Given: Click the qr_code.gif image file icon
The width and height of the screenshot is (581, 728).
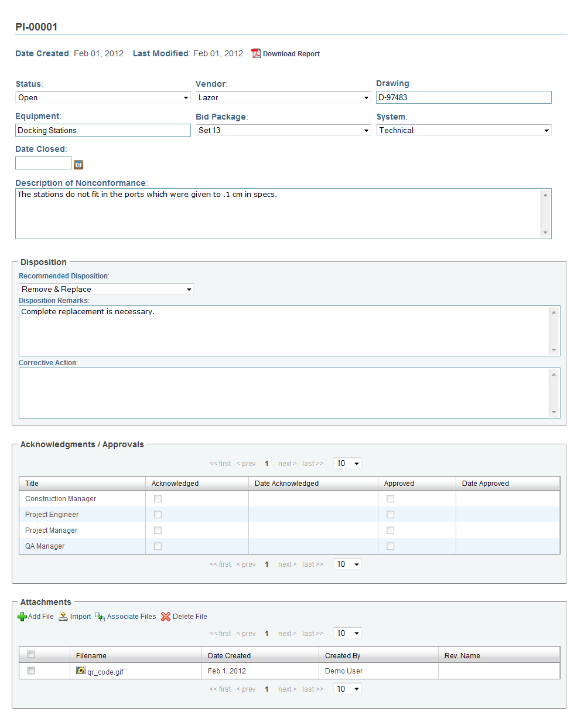Looking at the screenshot, I should pyautogui.click(x=81, y=671).
